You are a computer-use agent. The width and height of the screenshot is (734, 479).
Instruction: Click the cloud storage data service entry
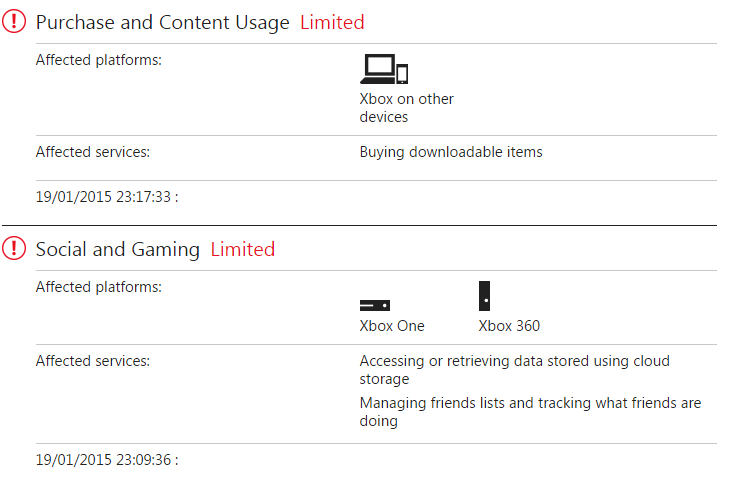point(514,370)
